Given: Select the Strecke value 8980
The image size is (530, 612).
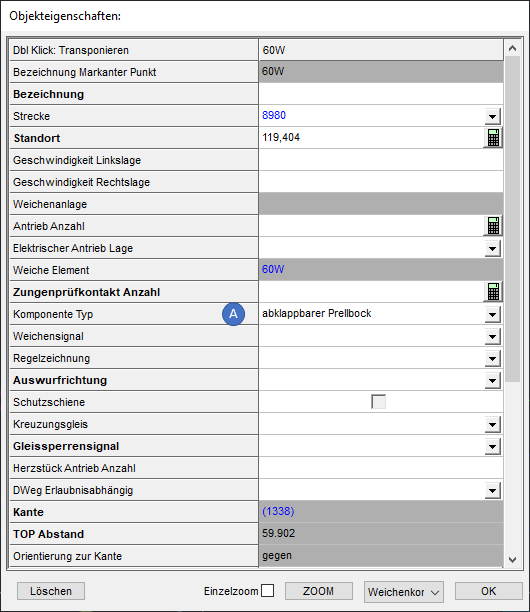Looking at the screenshot, I should (x=274, y=115).
